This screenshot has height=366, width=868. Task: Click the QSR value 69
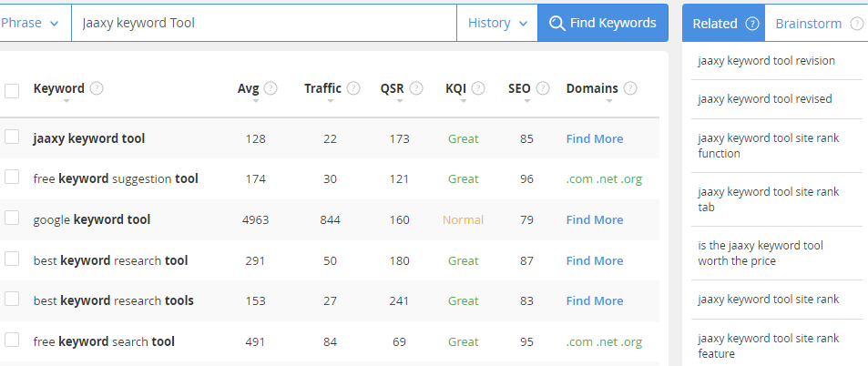click(399, 342)
